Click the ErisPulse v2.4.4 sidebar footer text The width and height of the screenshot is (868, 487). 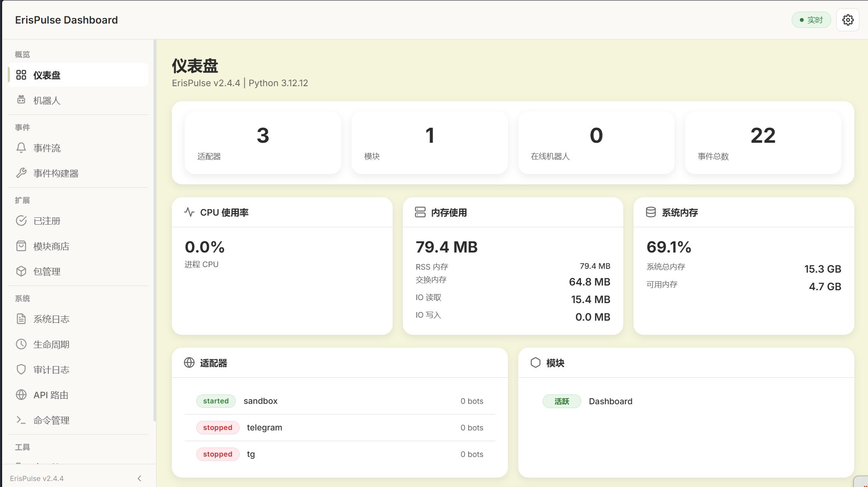coord(37,478)
